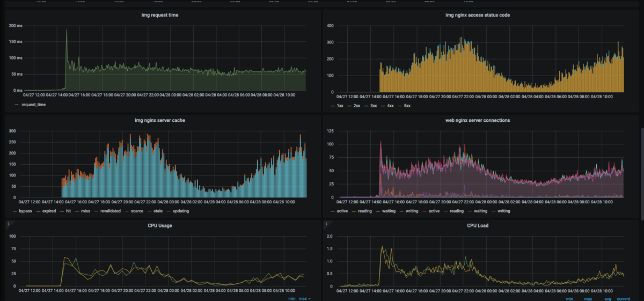Sort CPU Usage legend by the min column
This screenshot has height=301, width=644.
(291, 298)
